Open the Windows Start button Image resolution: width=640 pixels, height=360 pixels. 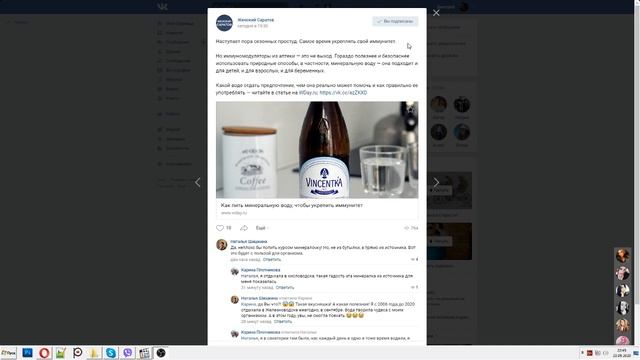[x=9, y=353]
